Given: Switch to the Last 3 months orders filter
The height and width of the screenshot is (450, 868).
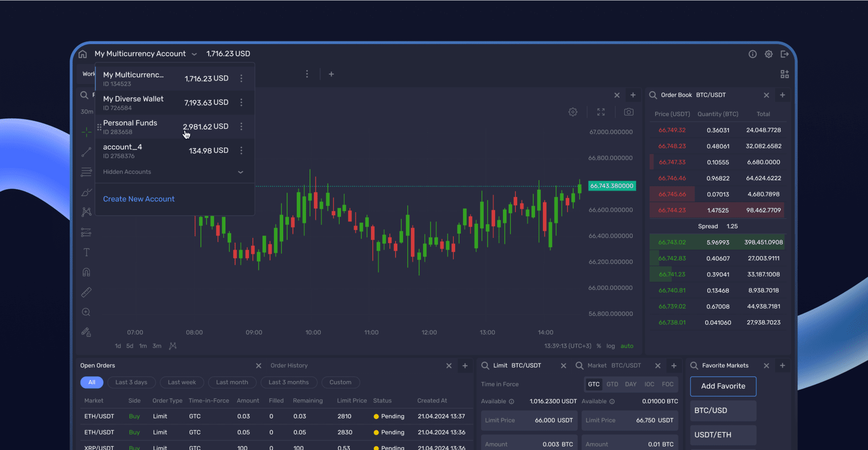Looking at the screenshot, I should point(289,382).
